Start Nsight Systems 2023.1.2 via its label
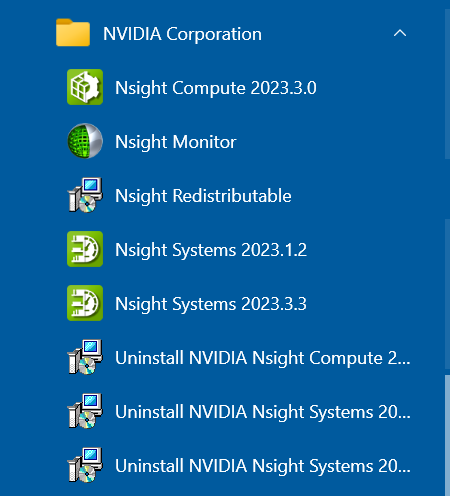This screenshot has height=496, width=450. pyautogui.click(x=211, y=250)
